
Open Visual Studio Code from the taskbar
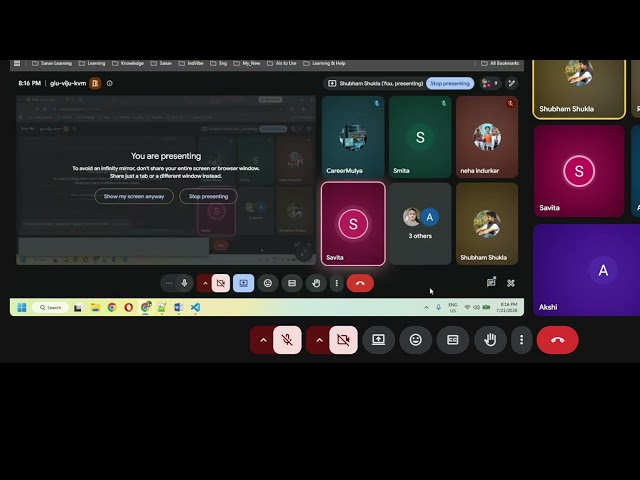[196, 307]
